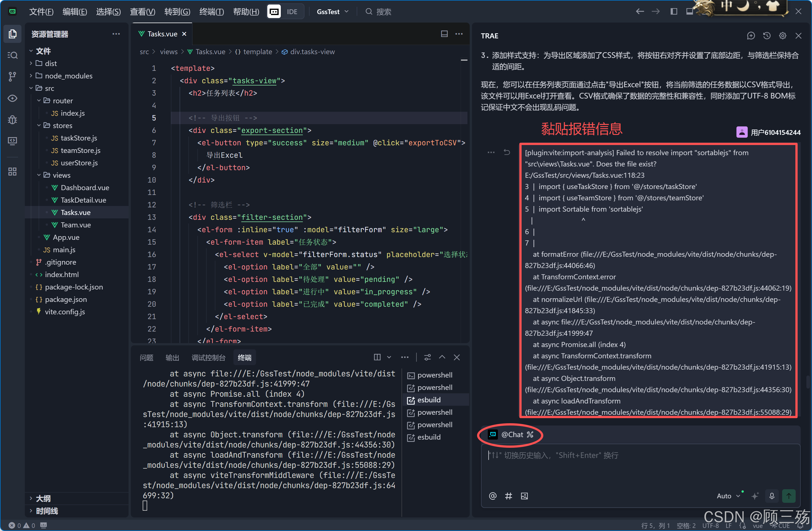
Task: Click the voice input microphone icon
Action: tap(772, 496)
